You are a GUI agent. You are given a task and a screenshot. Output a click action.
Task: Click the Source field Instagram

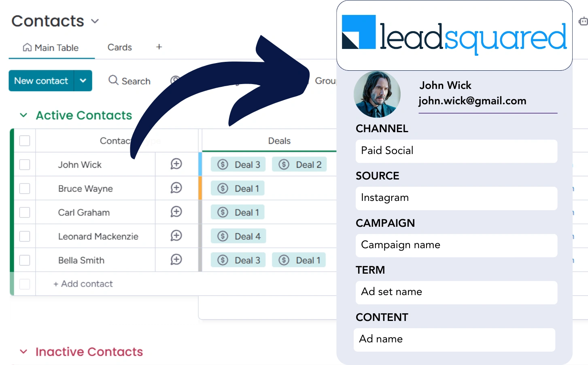456,198
